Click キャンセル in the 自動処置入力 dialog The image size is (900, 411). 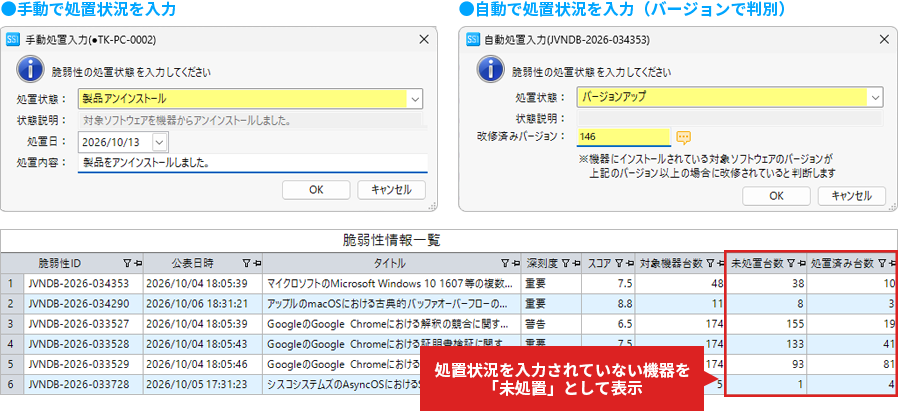click(x=852, y=196)
